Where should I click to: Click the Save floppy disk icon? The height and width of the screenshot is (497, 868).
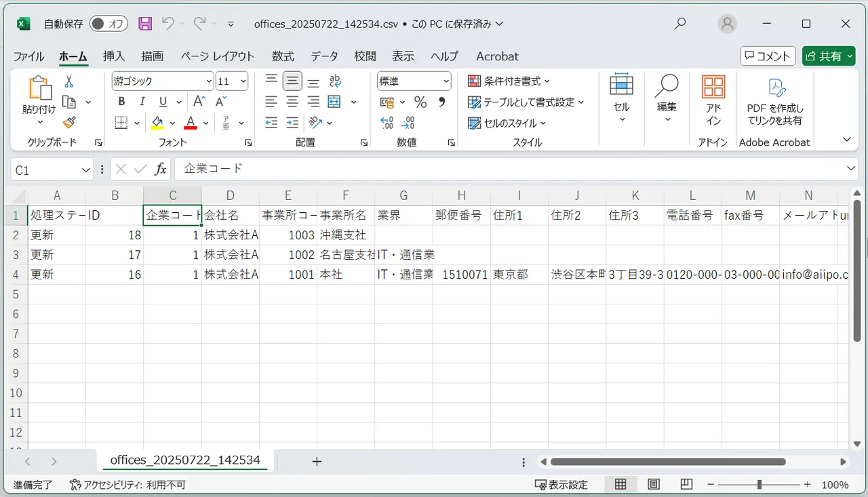[145, 24]
